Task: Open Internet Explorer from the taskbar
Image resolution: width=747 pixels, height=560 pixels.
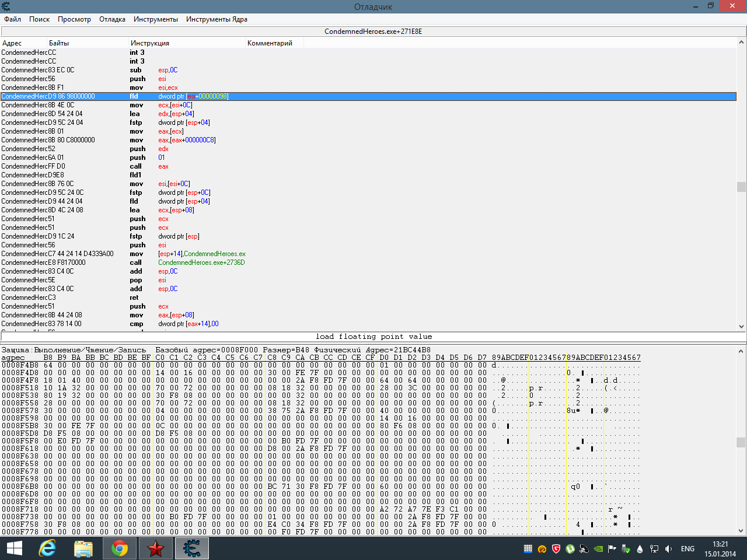Action: click(47, 548)
